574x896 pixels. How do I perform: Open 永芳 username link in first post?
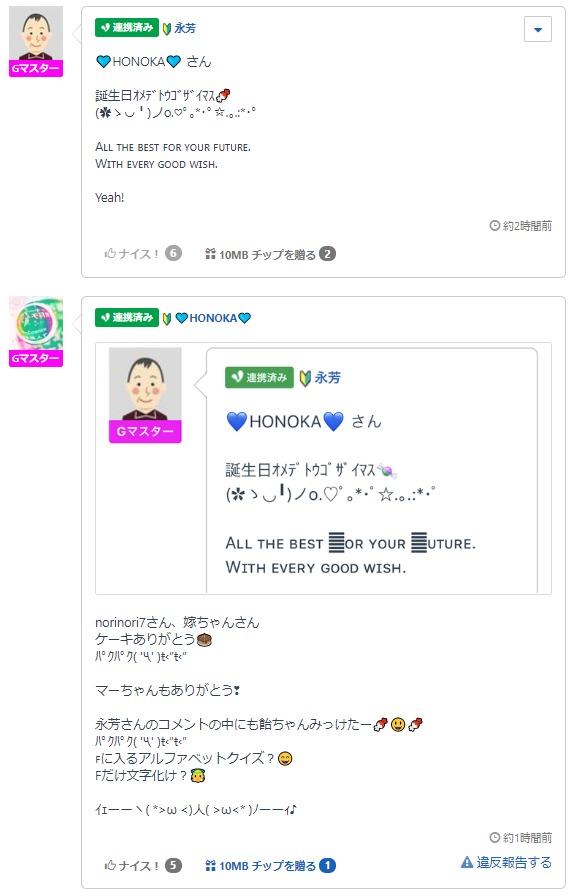point(185,28)
